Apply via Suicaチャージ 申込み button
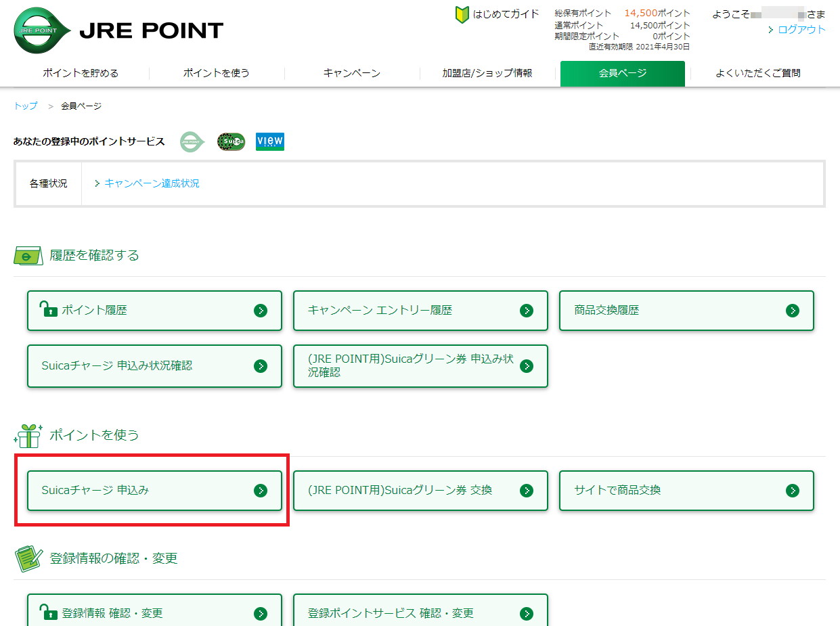 pyautogui.click(x=154, y=491)
